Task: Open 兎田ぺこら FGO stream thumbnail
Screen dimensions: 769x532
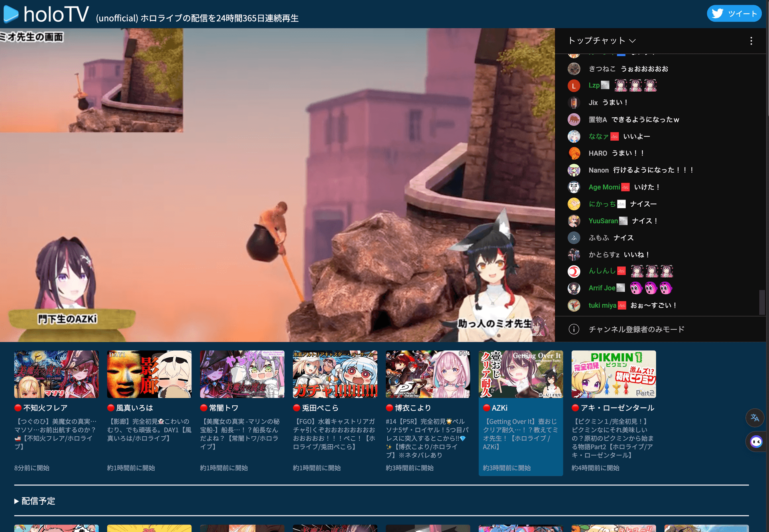Action: pos(335,374)
